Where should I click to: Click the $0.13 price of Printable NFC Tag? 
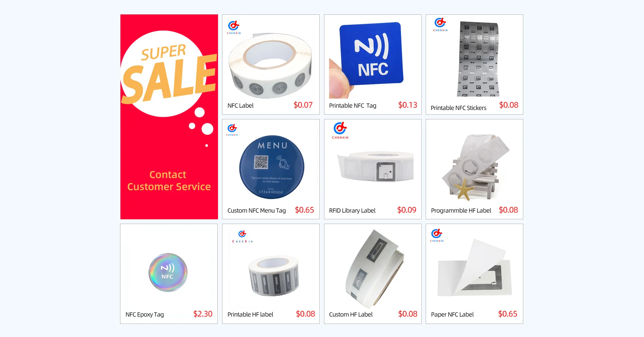(x=408, y=105)
